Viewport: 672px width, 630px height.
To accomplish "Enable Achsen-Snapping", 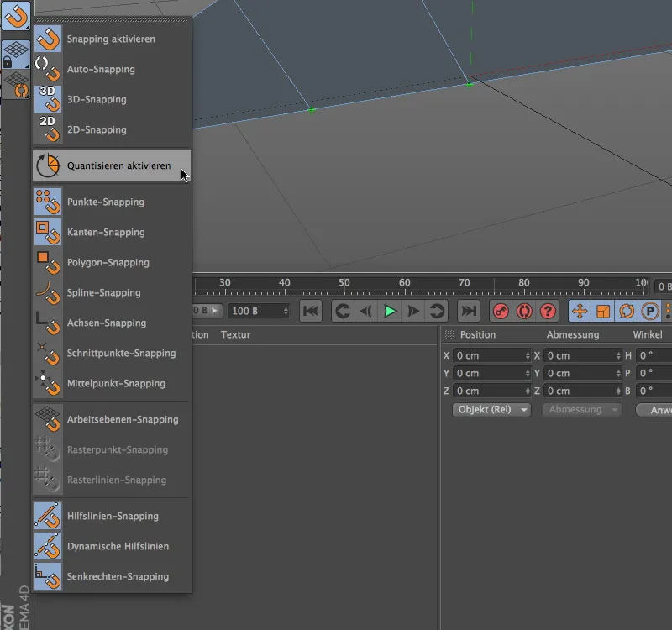I will coord(112,323).
